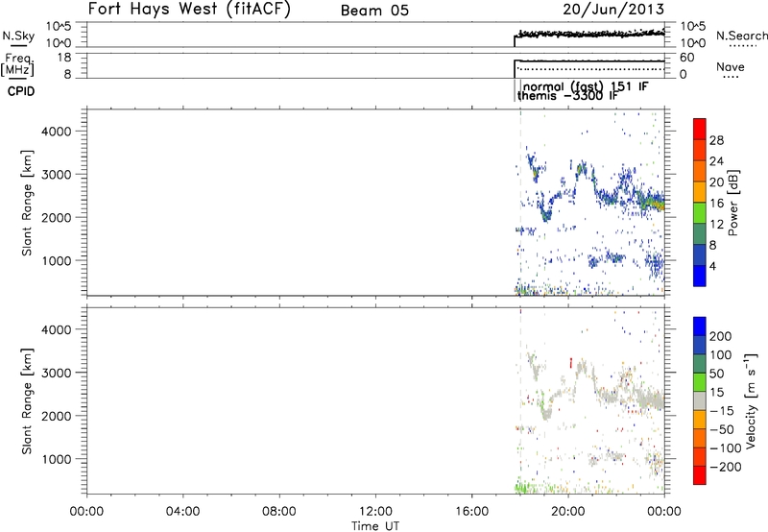Viewport: 768px width, 532px height.
Task: Click the 'CPID' row label
Action: point(21,91)
